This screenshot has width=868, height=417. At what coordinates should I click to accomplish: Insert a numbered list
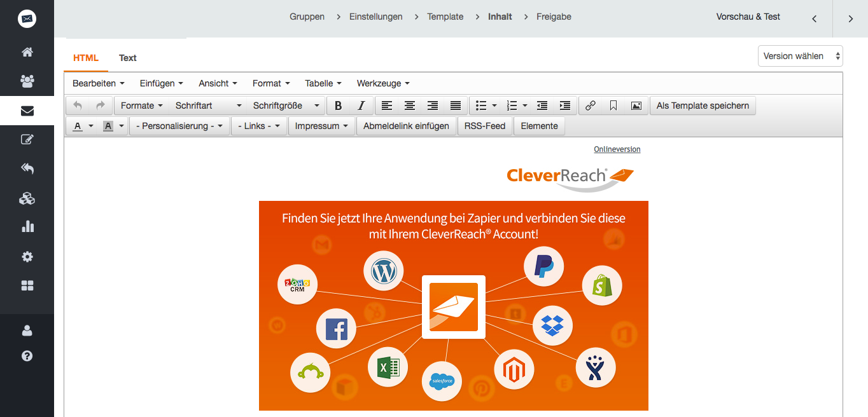click(512, 106)
